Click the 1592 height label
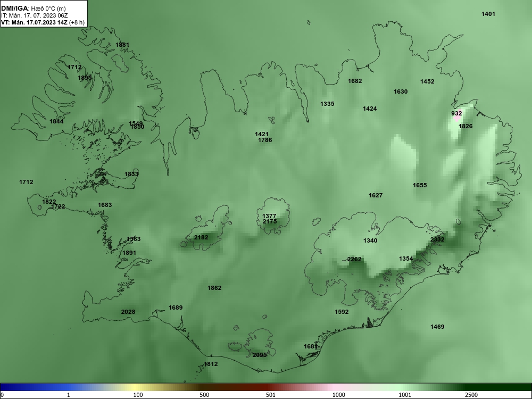Viewport: 532px width, 399px height. (342, 312)
